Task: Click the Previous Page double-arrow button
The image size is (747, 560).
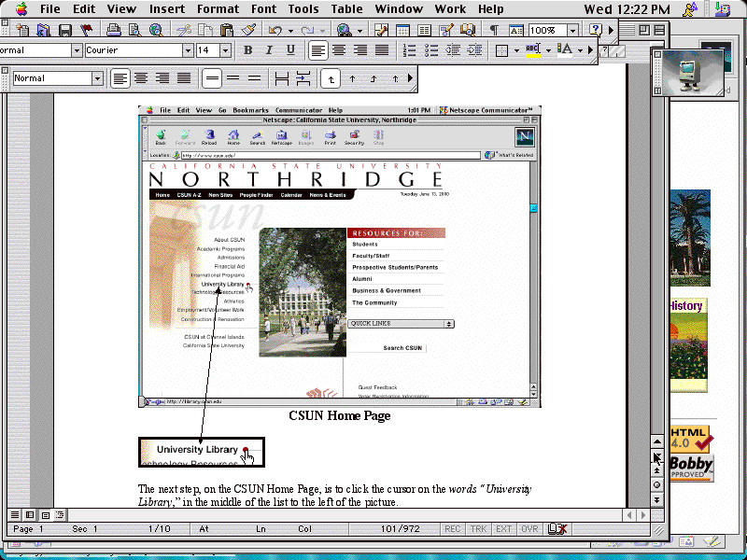Action: click(x=657, y=471)
